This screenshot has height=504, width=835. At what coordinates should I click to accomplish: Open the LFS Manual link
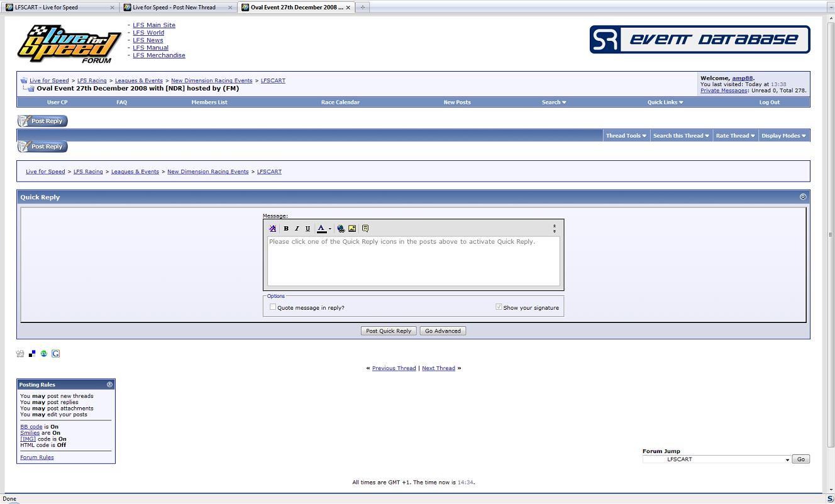[150, 48]
